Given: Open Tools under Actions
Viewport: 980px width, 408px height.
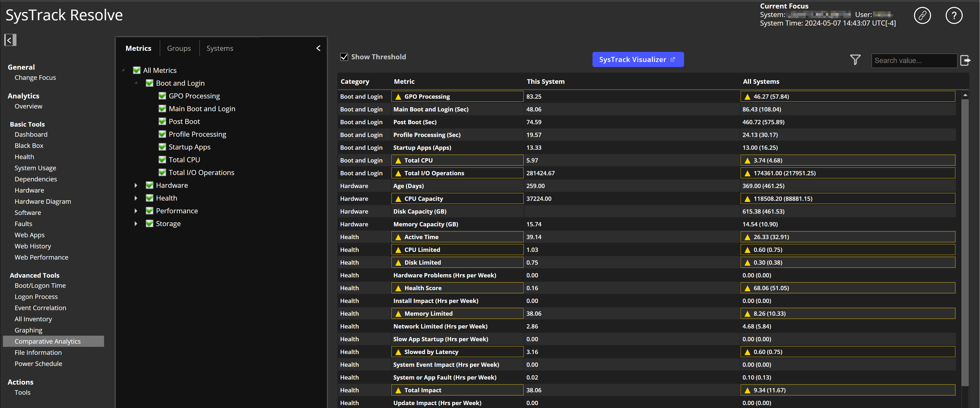Looking at the screenshot, I should pos(22,392).
